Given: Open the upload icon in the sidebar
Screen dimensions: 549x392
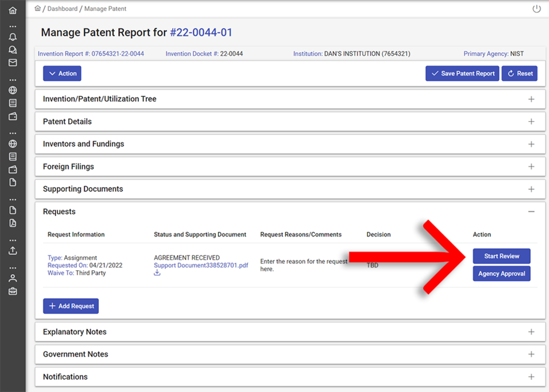Looking at the screenshot, I should (x=13, y=250).
